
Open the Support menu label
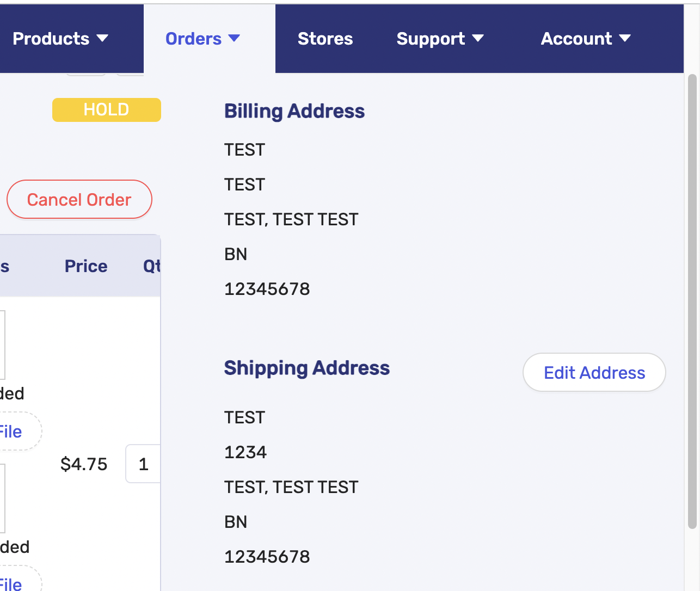431,39
